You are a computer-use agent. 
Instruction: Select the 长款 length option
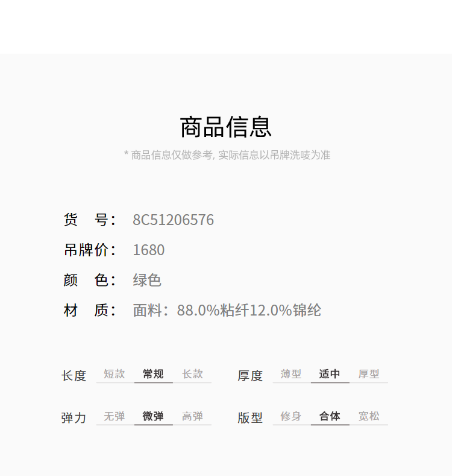(192, 374)
